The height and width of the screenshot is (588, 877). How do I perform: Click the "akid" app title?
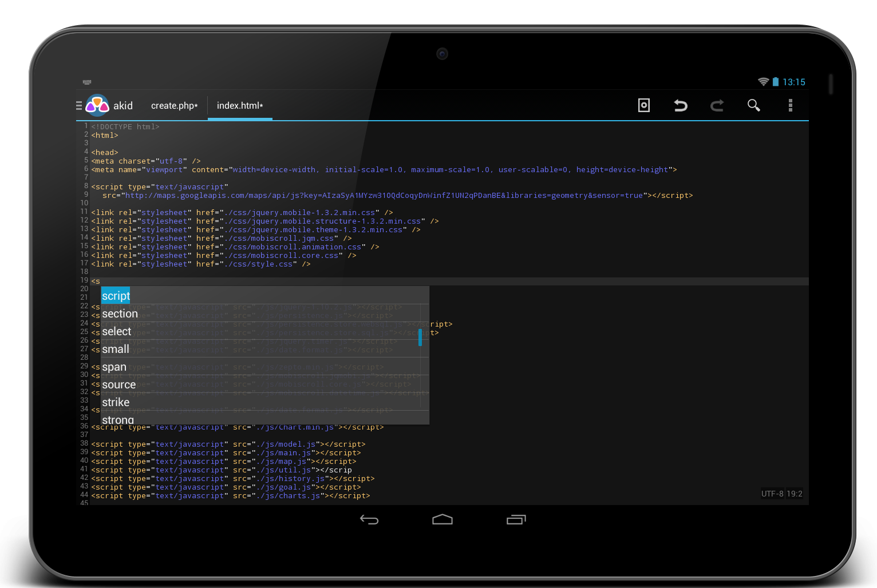point(123,106)
